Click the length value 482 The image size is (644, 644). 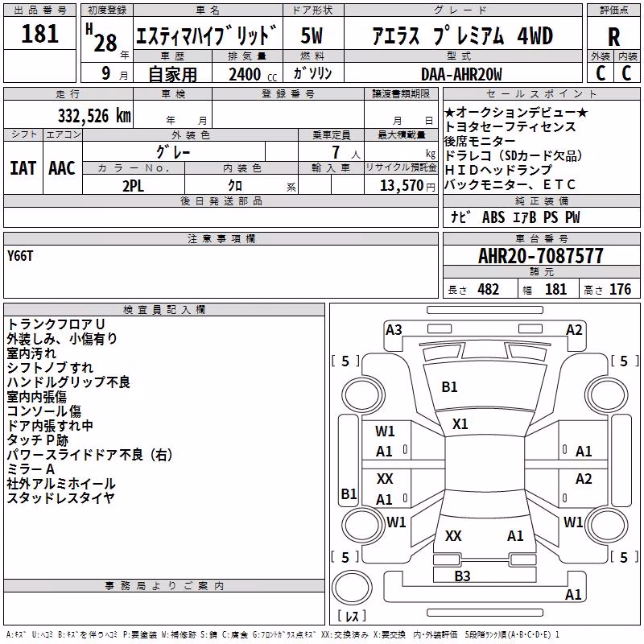pyautogui.click(x=489, y=289)
